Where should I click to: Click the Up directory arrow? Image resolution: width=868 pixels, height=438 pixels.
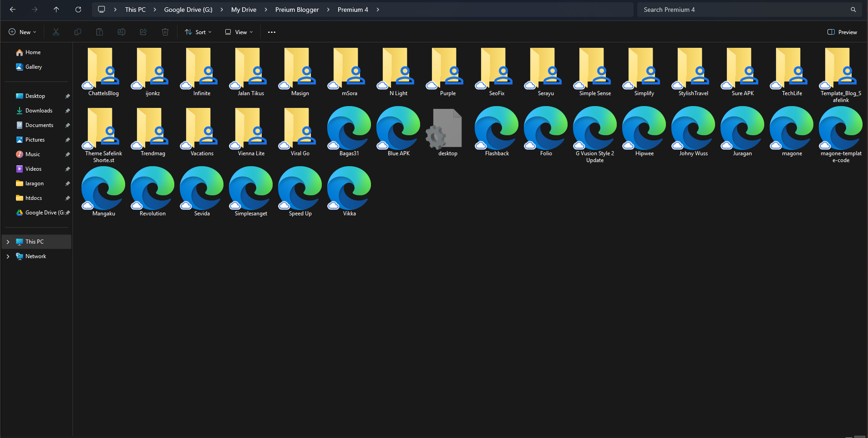[56, 10]
